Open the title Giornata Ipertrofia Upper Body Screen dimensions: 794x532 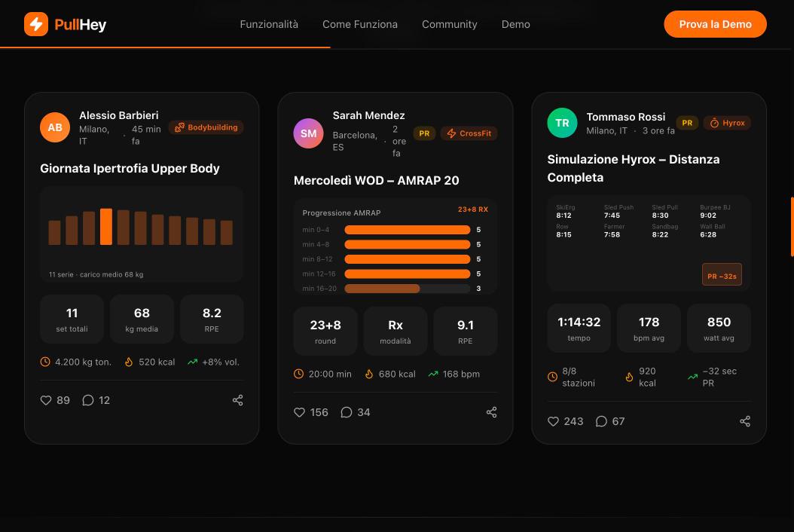pyautogui.click(x=130, y=168)
